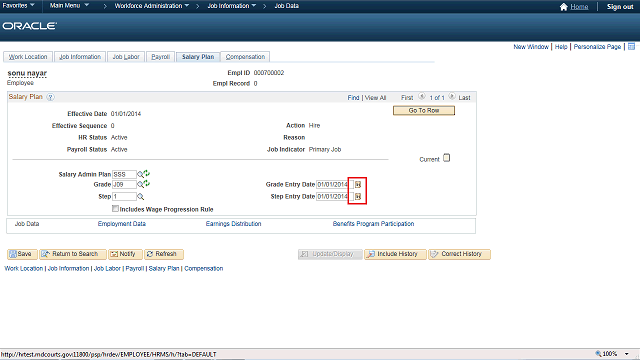Click the First navigation text

point(407,98)
